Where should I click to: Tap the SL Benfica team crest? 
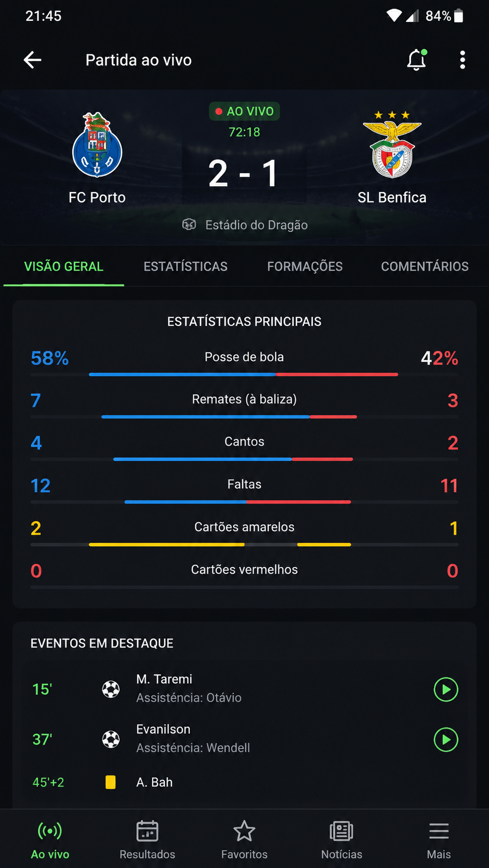point(392,144)
